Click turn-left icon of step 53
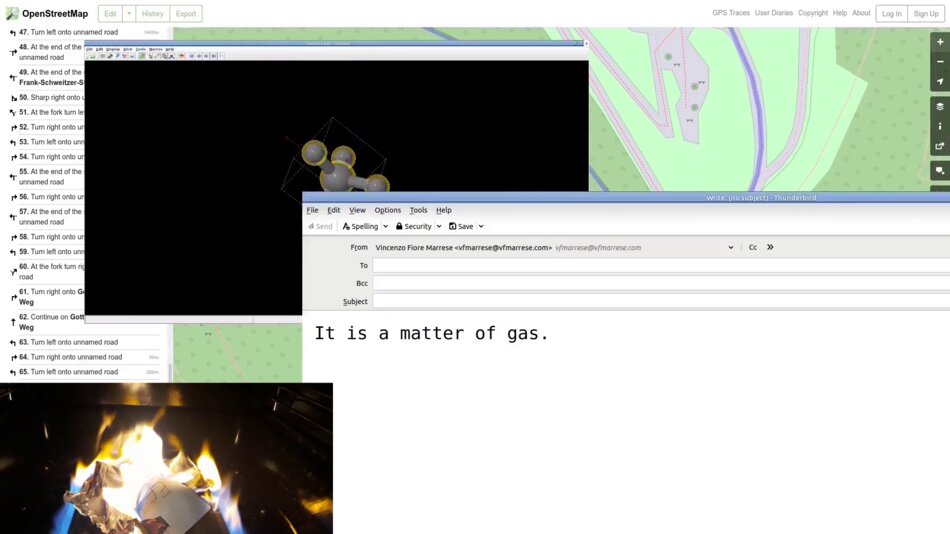Viewport: 950px width, 534px height. click(13, 142)
